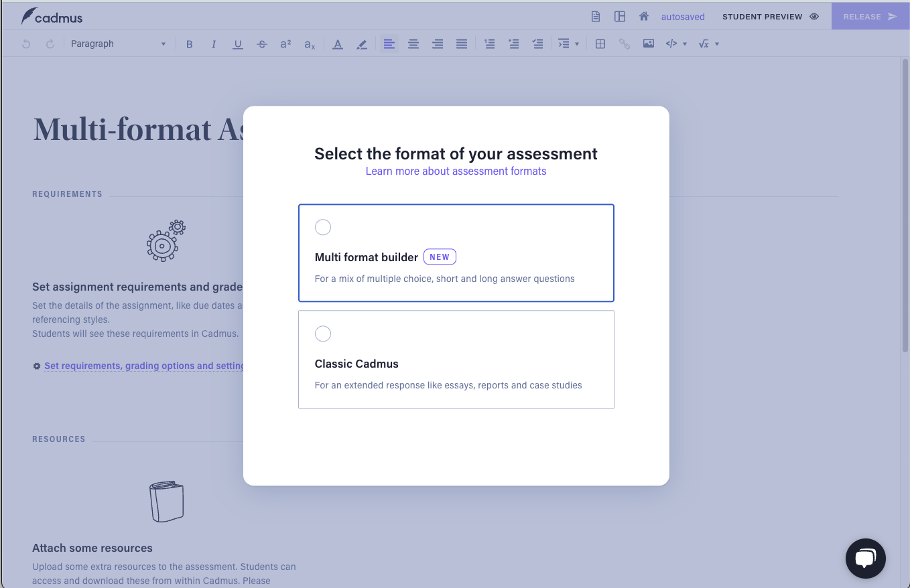This screenshot has height=588, width=910.
Task: Open Learn more about assessment formats link
Action: [456, 171]
